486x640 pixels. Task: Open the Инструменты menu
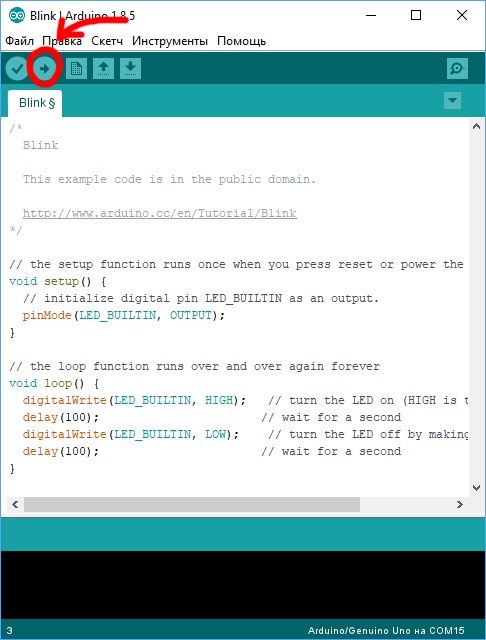(x=170, y=41)
